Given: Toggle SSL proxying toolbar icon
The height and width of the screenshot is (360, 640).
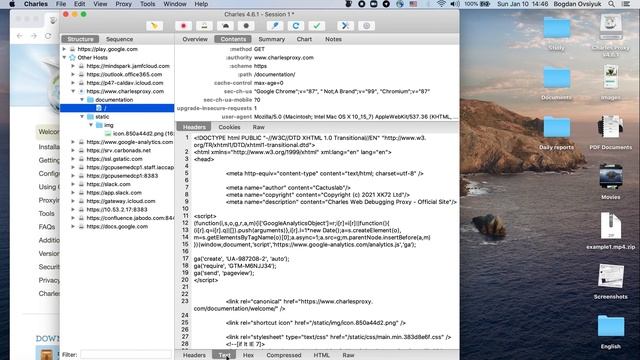Looking at the screenshot, I should [x=204, y=26].
